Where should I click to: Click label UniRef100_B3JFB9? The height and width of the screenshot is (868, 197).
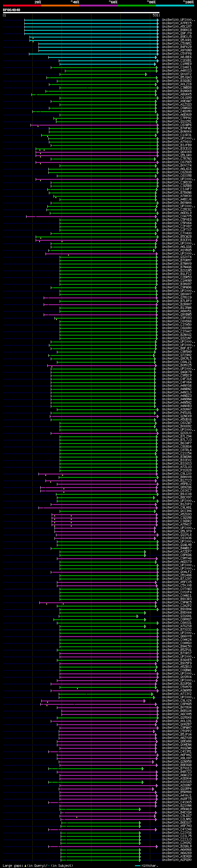177,145
